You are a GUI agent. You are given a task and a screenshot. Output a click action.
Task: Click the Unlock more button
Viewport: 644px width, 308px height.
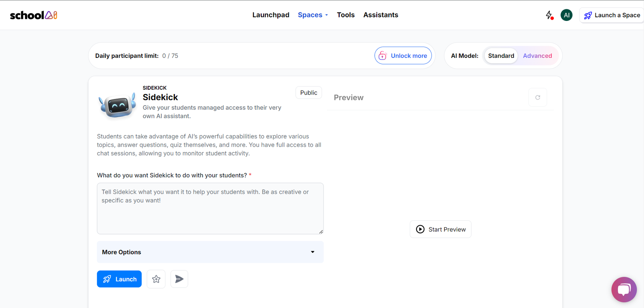403,55
